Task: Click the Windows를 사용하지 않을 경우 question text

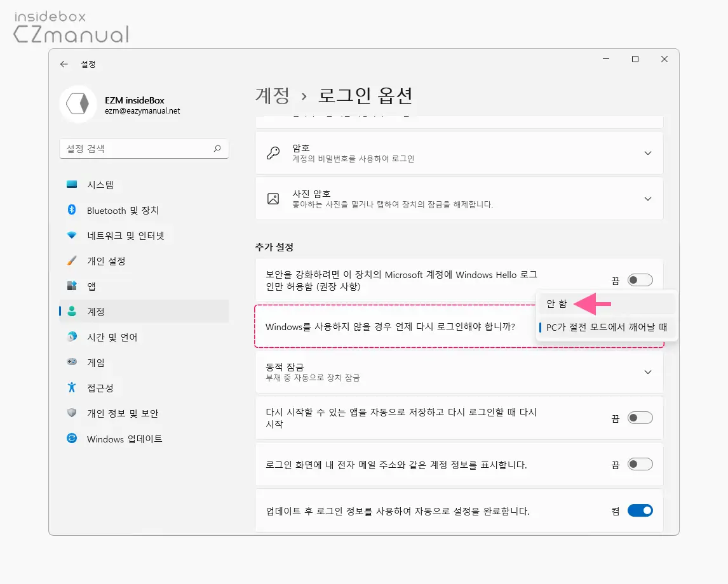Action: pos(391,326)
